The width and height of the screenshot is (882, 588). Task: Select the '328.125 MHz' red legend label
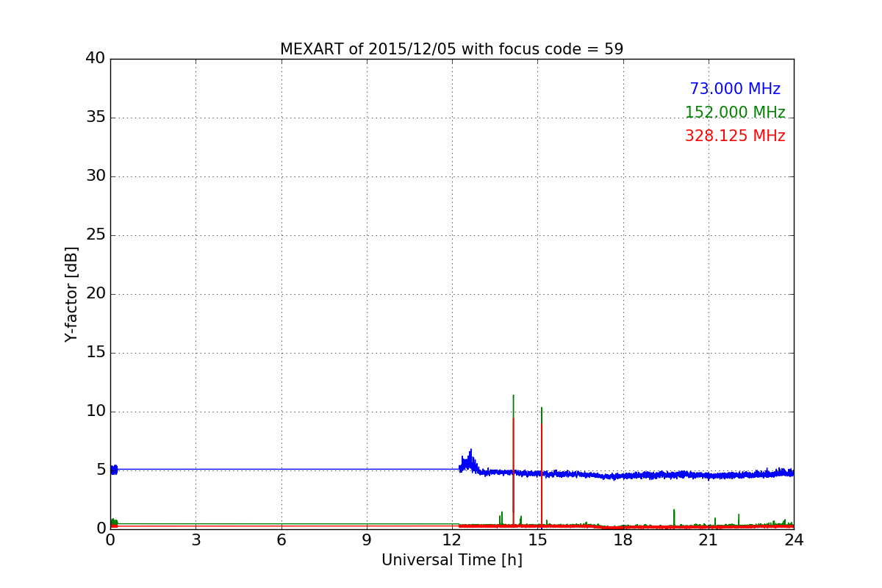click(x=735, y=136)
